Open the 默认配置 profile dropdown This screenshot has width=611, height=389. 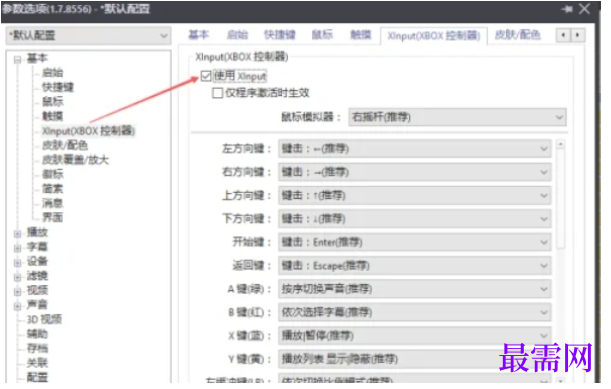click(89, 36)
